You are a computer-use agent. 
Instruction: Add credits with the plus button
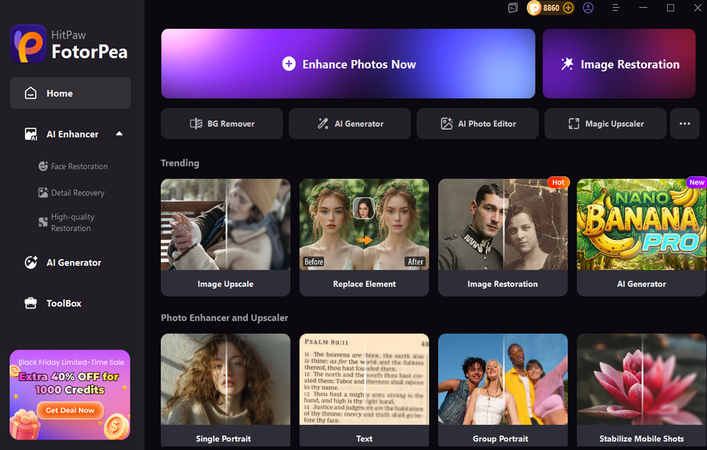click(568, 8)
